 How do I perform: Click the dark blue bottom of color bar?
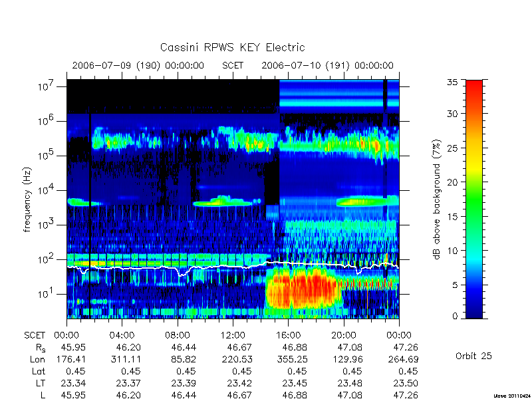point(474,314)
